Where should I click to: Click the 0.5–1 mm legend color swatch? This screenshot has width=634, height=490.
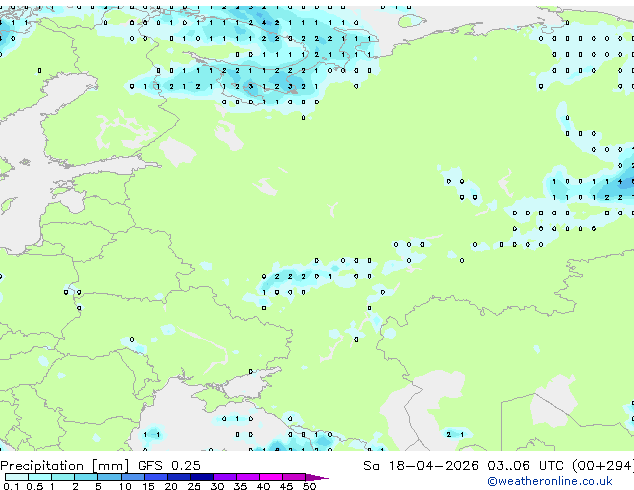pyautogui.click(x=40, y=477)
